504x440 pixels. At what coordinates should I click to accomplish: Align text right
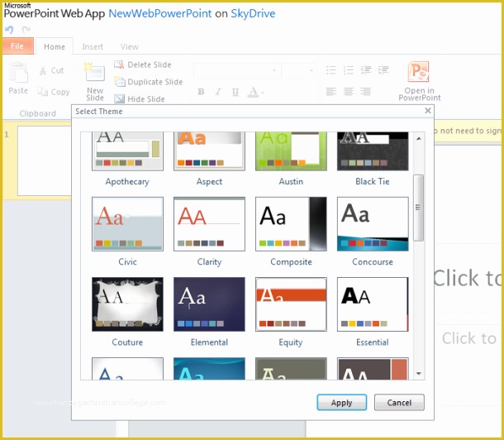[x=366, y=92]
